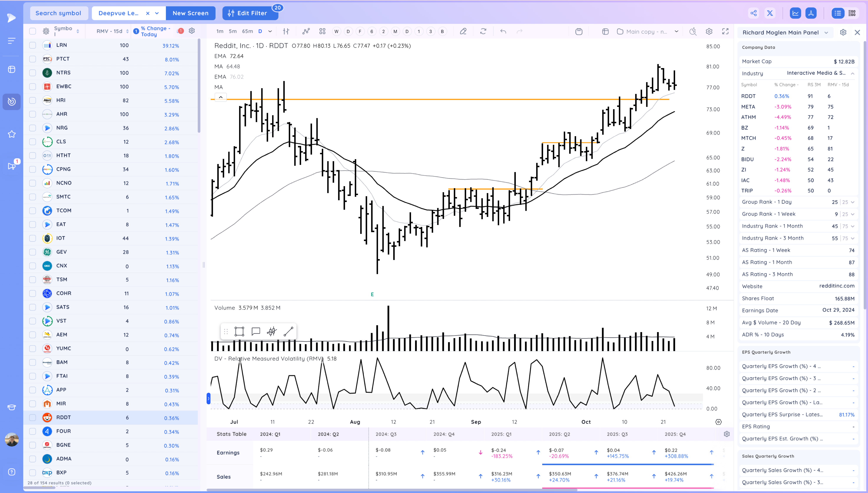Switch to the weekly W timeframe

click(337, 31)
